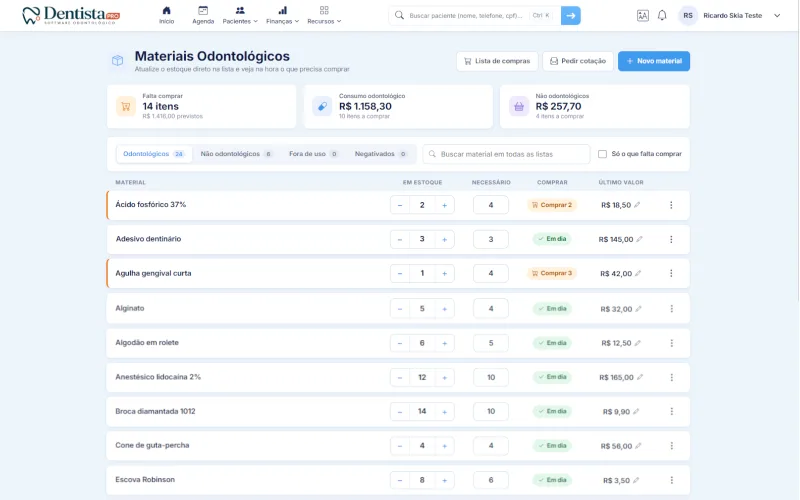Image resolution: width=800 pixels, height=500 pixels.
Task: Edit price pencil for Adesivo dentinário
Action: pyautogui.click(x=639, y=239)
